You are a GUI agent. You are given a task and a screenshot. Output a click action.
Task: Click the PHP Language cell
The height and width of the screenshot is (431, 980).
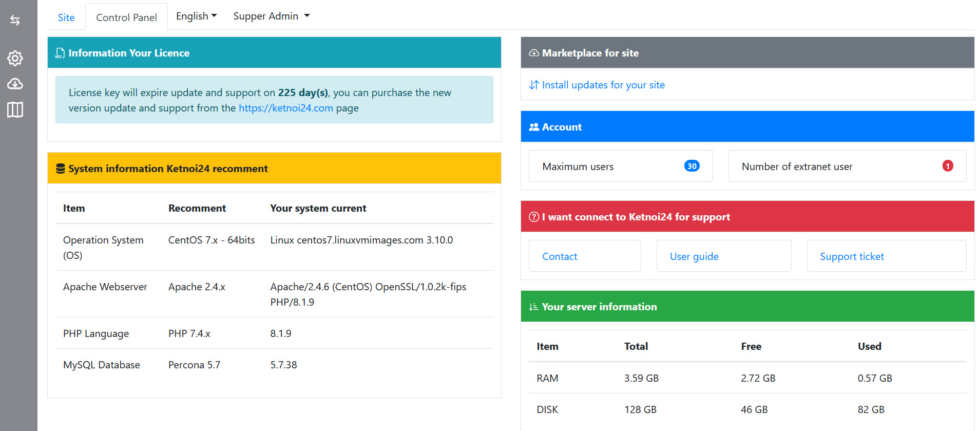point(96,333)
